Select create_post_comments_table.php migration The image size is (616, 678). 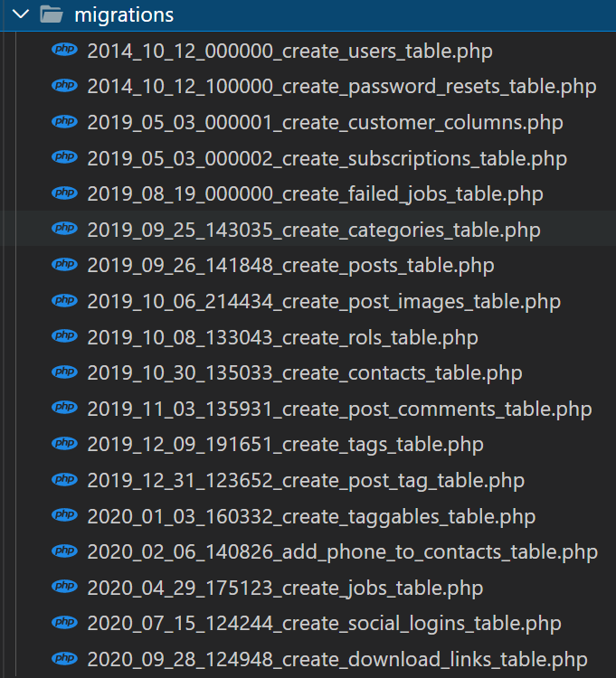[x=339, y=409]
